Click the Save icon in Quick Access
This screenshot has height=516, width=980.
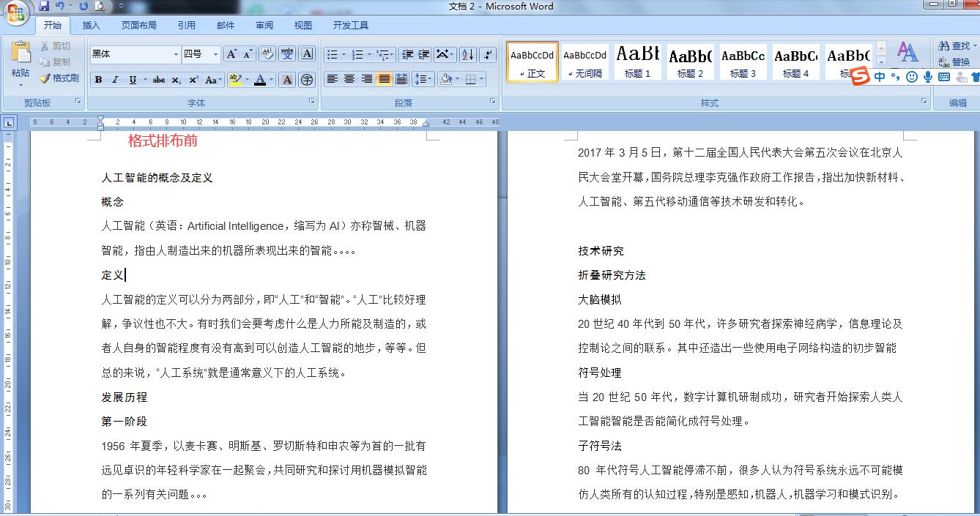click(x=44, y=6)
